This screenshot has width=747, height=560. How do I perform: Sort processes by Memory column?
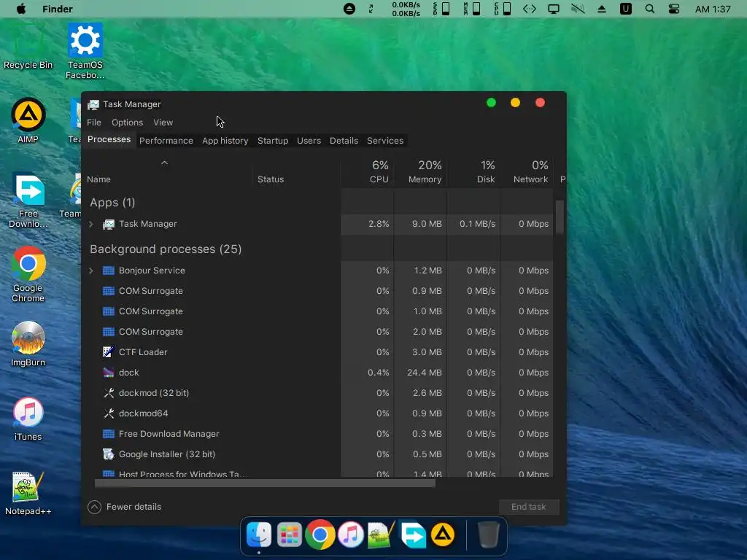[420, 172]
